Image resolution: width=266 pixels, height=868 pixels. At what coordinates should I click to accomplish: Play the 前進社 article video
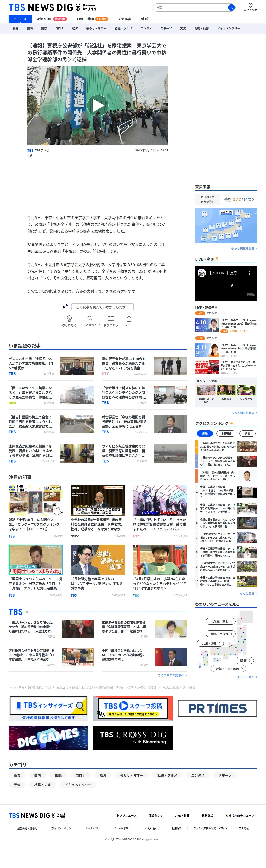click(x=98, y=106)
